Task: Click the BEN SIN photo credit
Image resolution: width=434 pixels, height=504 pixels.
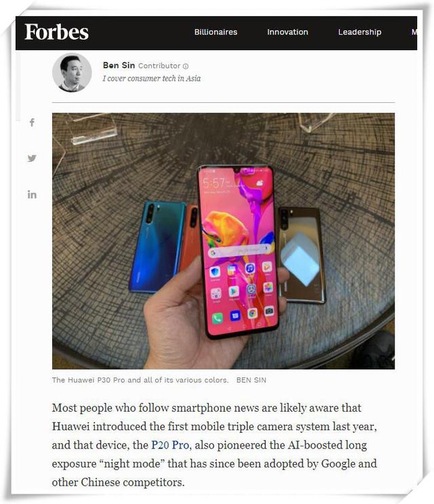Action: pyautogui.click(x=252, y=380)
